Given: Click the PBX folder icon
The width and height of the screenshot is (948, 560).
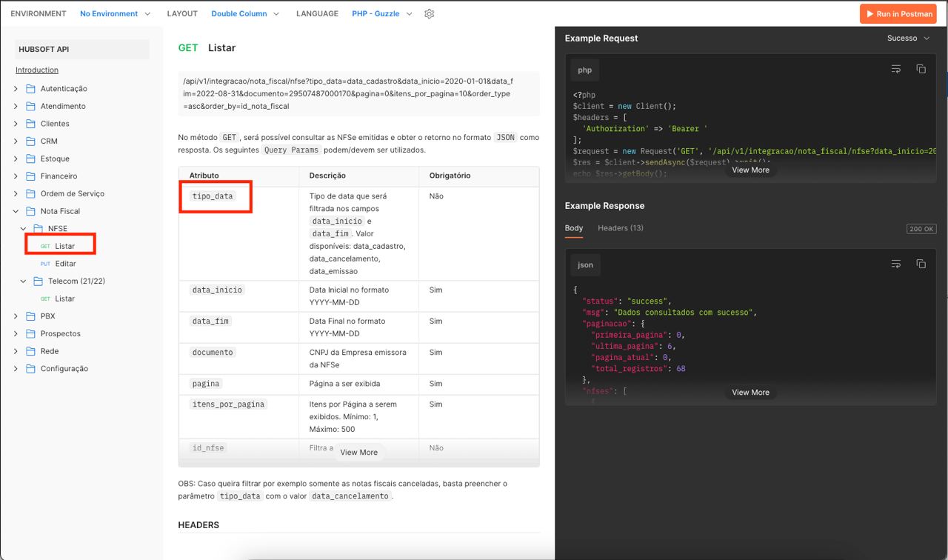Looking at the screenshot, I should [30, 316].
